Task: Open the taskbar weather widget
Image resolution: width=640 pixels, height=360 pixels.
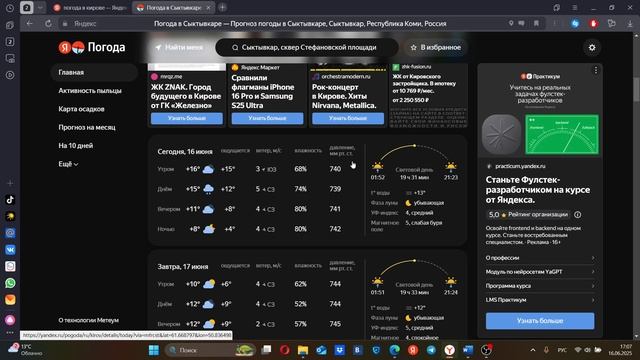Action: pyautogui.click(x=25, y=349)
